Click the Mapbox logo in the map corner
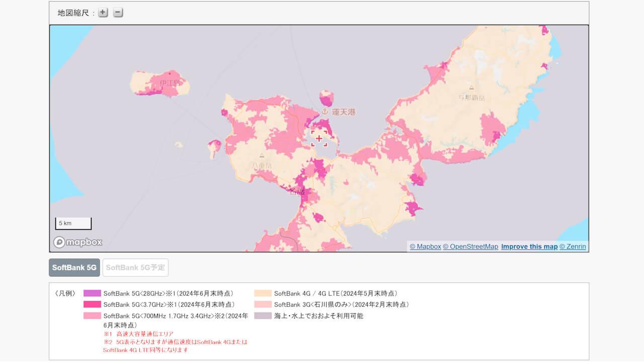Viewport: 644px width, 362px height. coord(77,242)
